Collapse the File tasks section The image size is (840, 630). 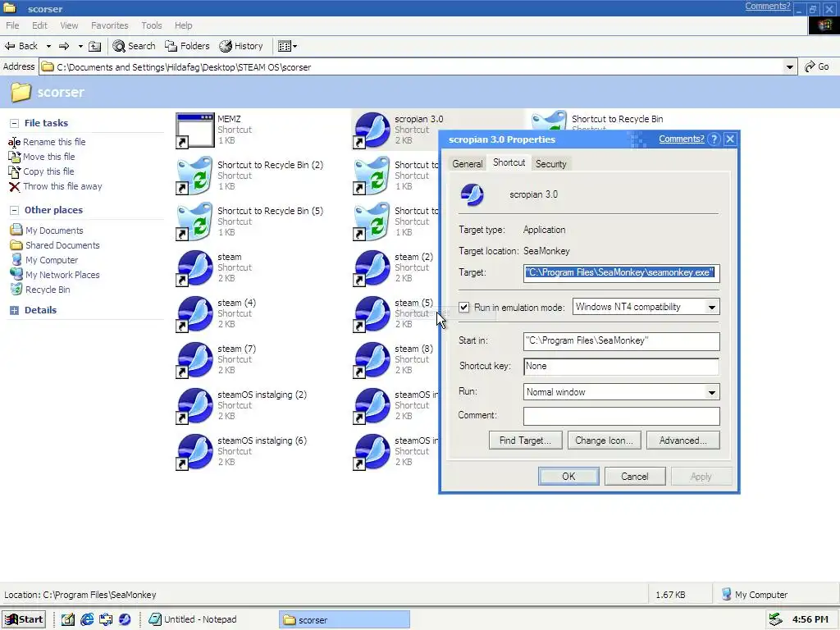[15, 123]
